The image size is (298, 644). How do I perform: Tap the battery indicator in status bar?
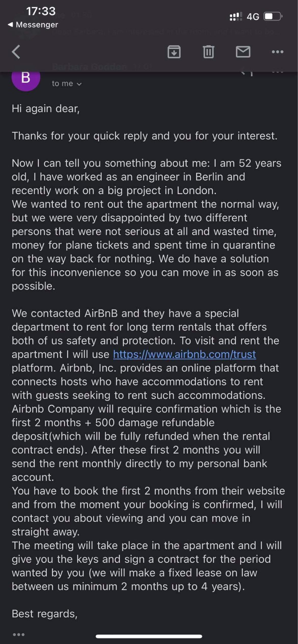point(273,17)
